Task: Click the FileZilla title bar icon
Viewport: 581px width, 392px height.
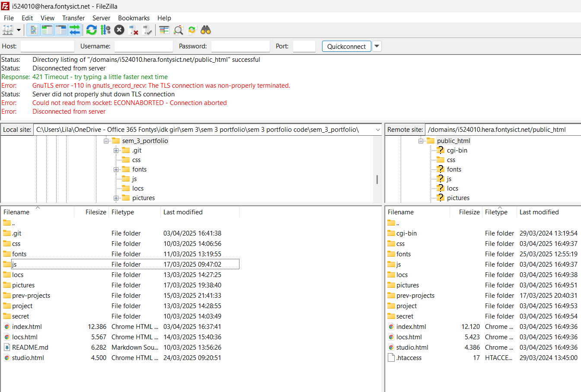Action: click(5, 6)
